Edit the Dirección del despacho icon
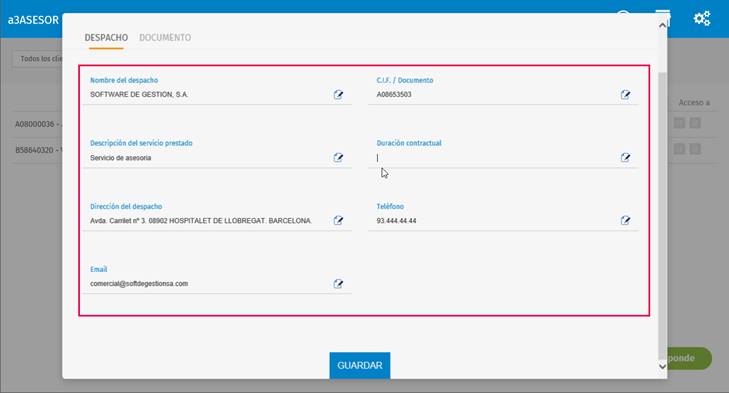Screen dimensions: 729x393 (338, 220)
